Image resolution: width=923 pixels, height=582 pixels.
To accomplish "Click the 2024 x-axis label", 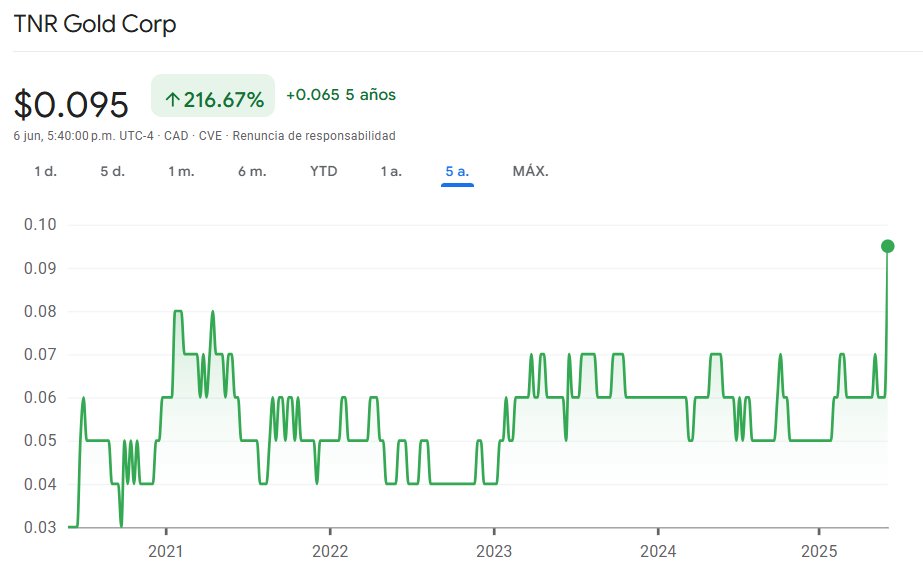I will (x=658, y=551).
